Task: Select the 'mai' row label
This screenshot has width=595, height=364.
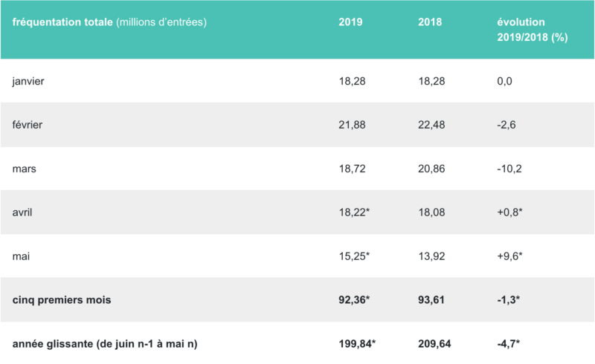Action: point(22,256)
